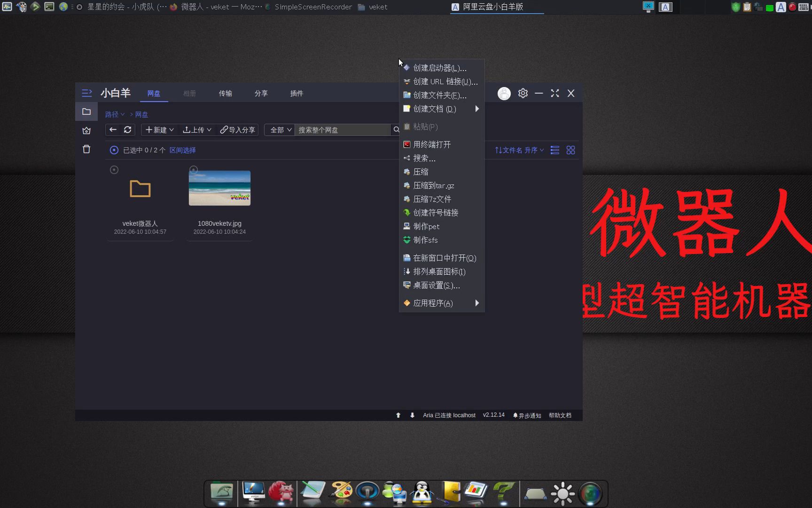
Task: Switch to the 分享 tab
Action: (261, 93)
